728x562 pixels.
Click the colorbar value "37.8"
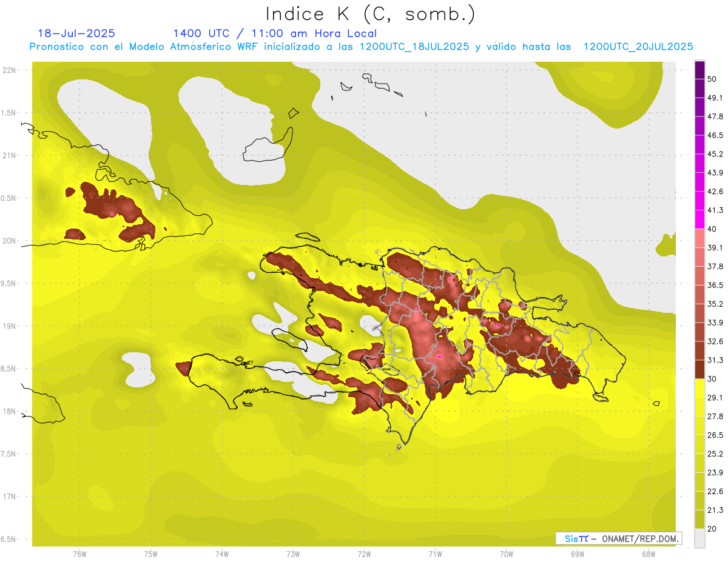(715, 267)
